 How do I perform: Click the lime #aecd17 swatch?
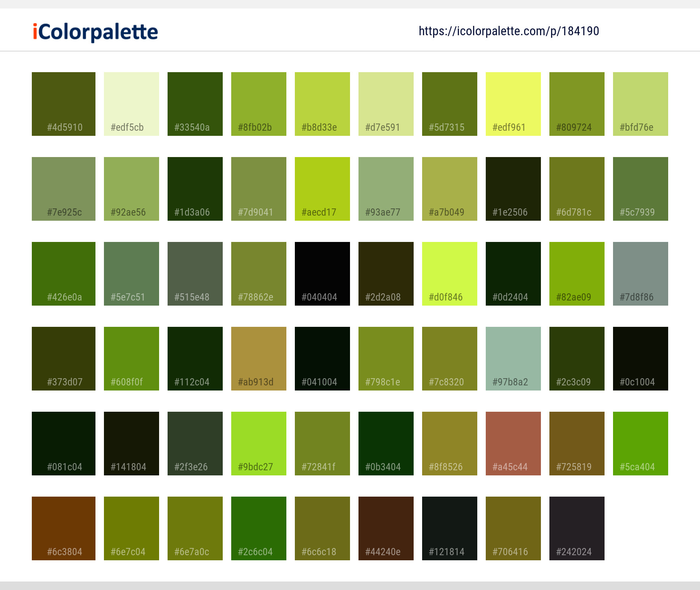tap(322, 189)
